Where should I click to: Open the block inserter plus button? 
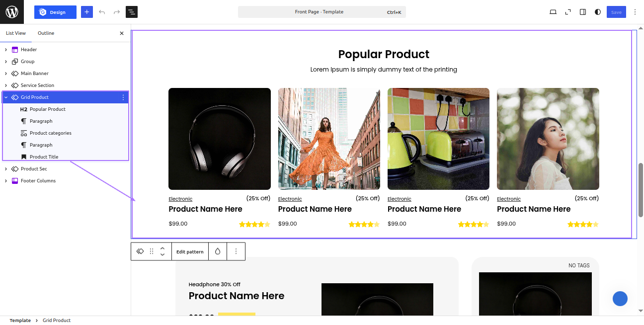87,12
